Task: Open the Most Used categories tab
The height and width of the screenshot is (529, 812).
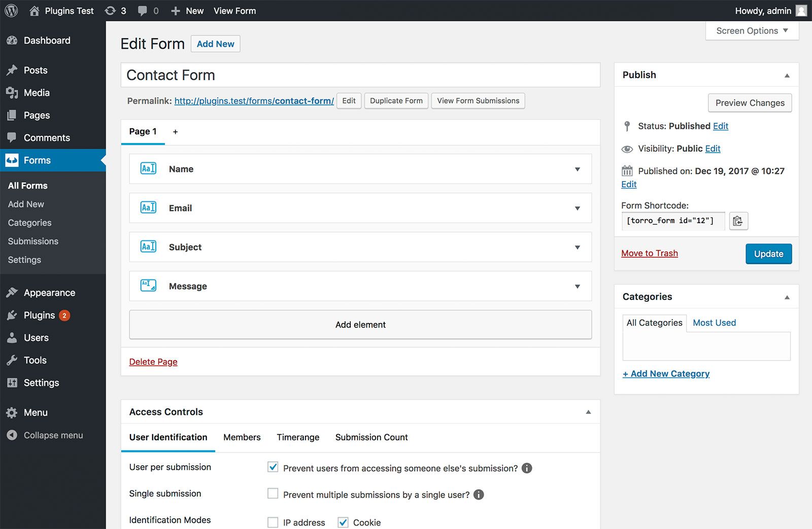Action: 714,323
